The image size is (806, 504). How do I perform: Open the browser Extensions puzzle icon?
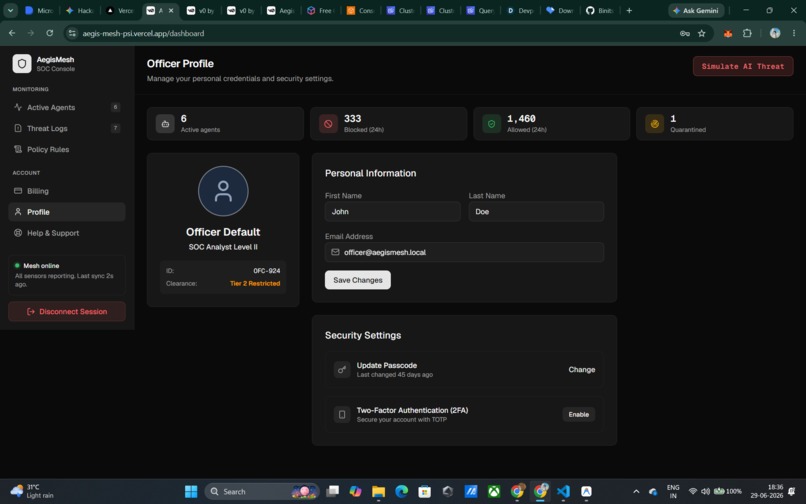[747, 33]
